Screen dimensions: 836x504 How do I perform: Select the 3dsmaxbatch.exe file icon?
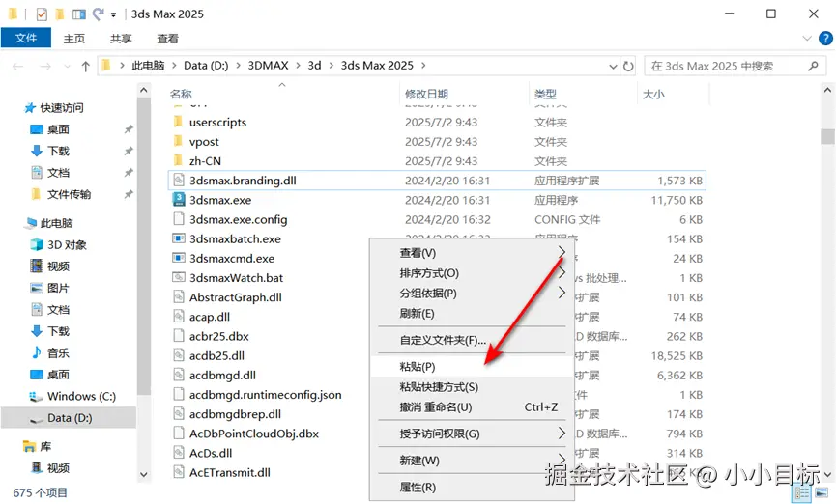tap(179, 238)
